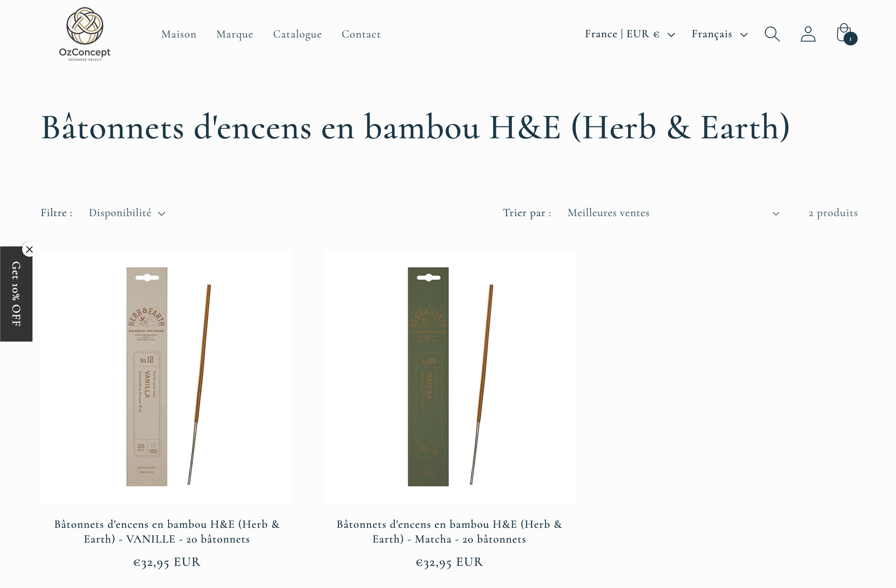
Task: Click the Vanilla incense product image
Action: click(167, 376)
